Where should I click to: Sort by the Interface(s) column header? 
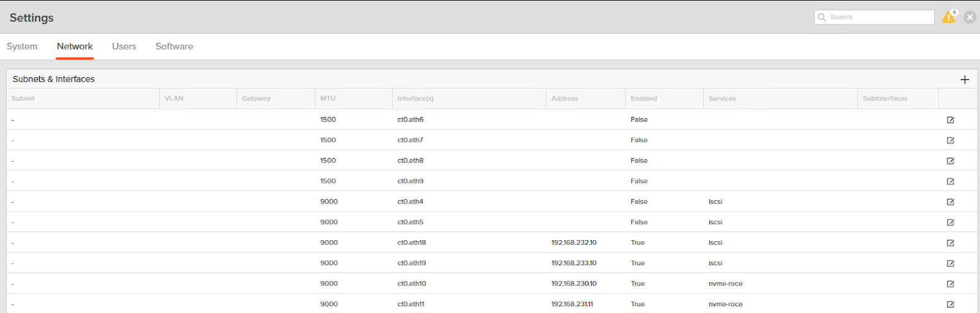(415, 99)
